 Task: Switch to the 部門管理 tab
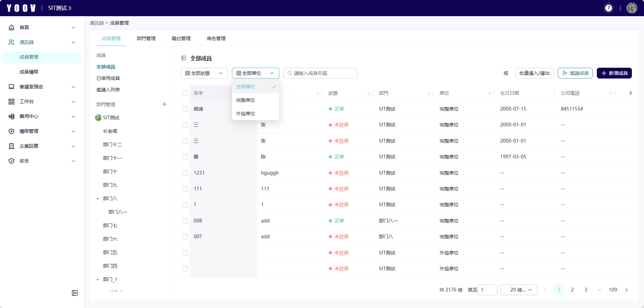(x=146, y=38)
